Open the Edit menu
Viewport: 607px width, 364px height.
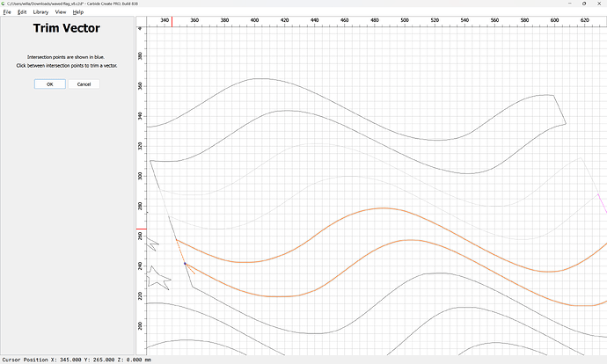[20, 12]
